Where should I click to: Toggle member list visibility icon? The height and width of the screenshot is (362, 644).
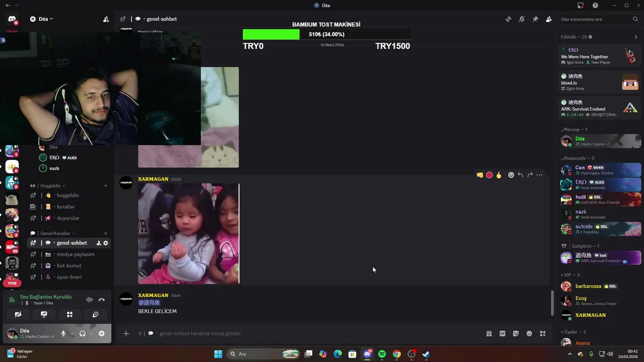pyautogui.click(x=549, y=19)
